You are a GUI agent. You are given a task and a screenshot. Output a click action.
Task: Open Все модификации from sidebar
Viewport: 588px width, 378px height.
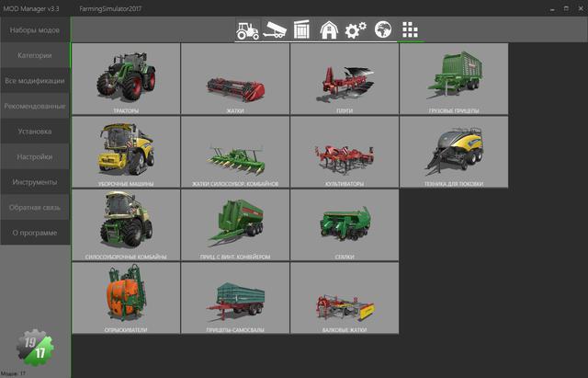35,81
